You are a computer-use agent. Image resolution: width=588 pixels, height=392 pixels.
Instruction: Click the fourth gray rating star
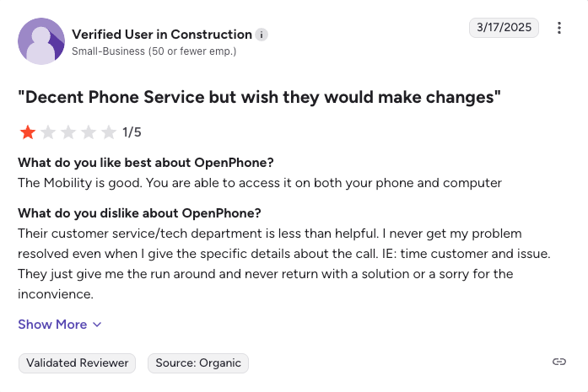89,132
